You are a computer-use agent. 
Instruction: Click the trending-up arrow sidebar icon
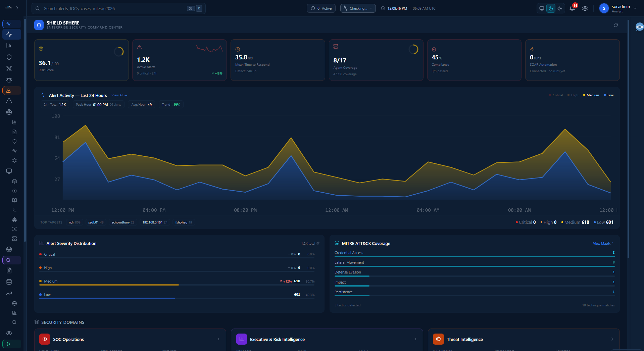point(9,293)
